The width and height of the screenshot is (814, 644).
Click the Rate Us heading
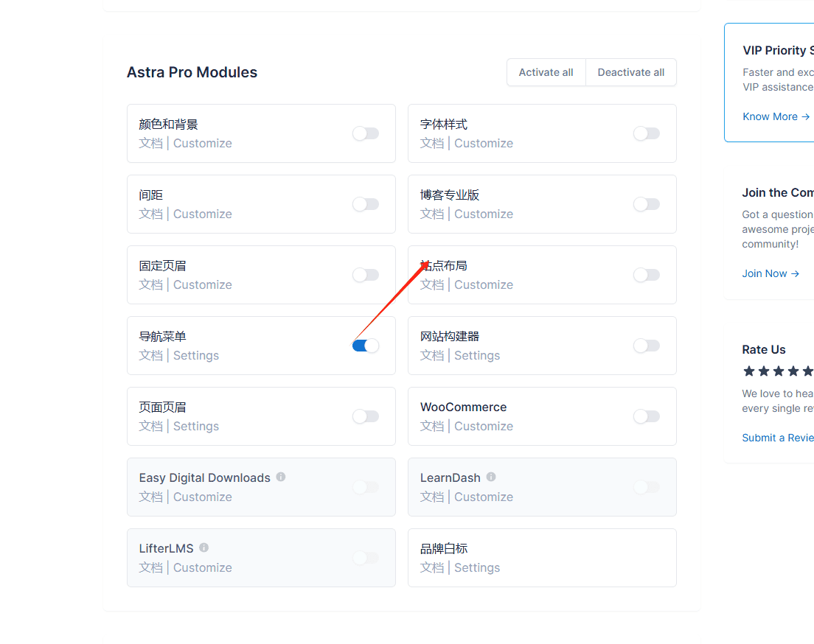click(764, 349)
